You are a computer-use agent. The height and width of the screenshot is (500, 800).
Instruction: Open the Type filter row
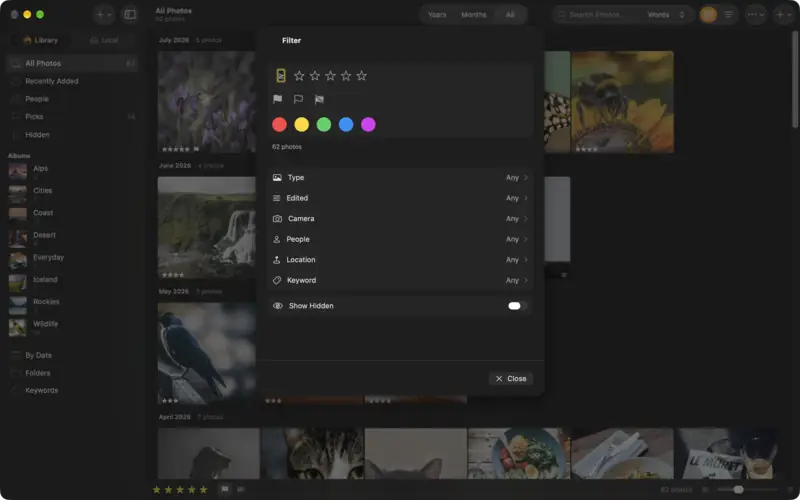pos(400,178)
